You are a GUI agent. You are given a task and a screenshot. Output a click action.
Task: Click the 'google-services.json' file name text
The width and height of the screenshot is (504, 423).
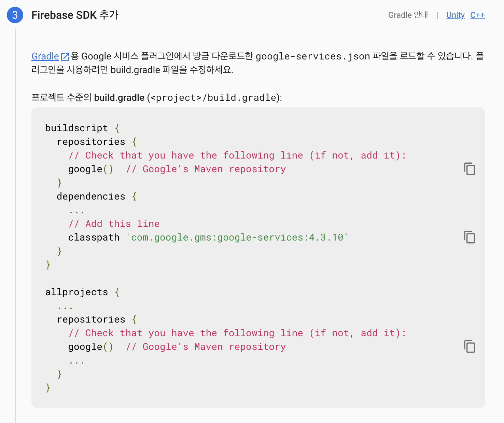[313, 56]
